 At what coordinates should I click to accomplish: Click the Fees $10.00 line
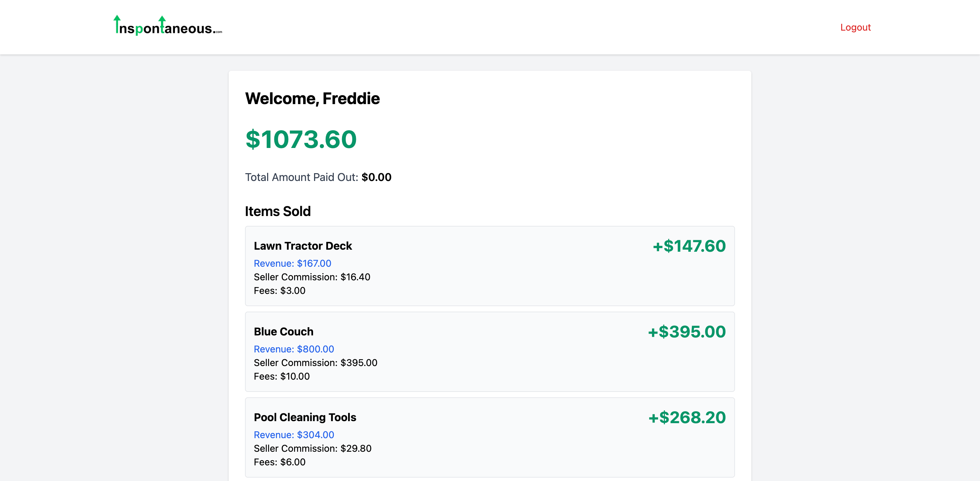coord(281,377)
